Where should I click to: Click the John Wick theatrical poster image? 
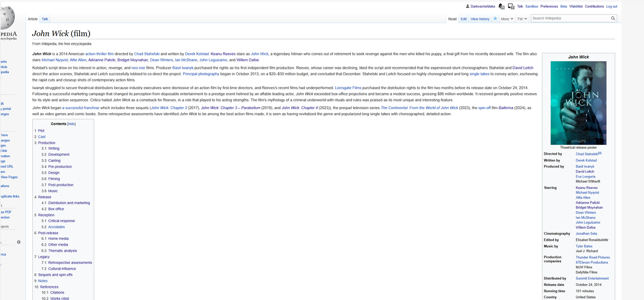pyautogui.click(x=578, y=103)
